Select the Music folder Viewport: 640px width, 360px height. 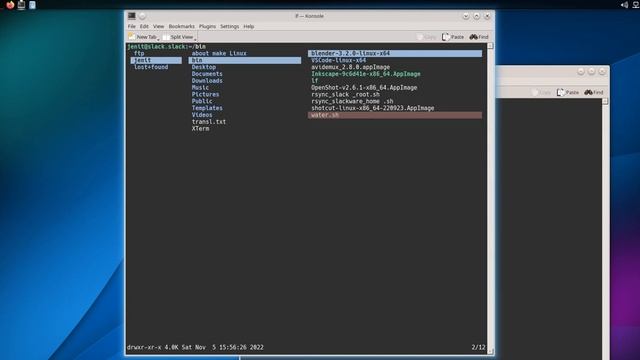(200, 87)
